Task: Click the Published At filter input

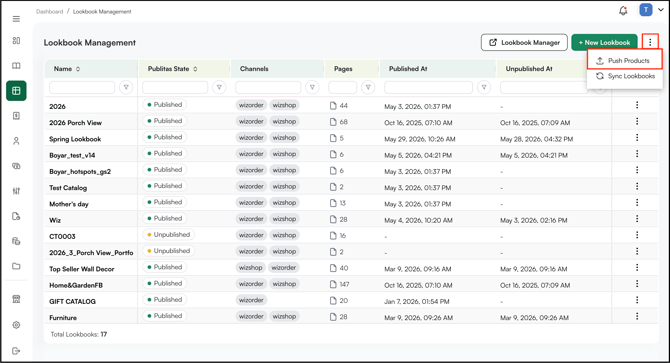Action: tap(429, 88)
